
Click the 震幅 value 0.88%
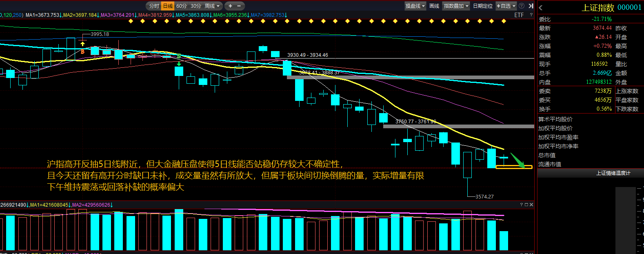(x=604, y=55)
